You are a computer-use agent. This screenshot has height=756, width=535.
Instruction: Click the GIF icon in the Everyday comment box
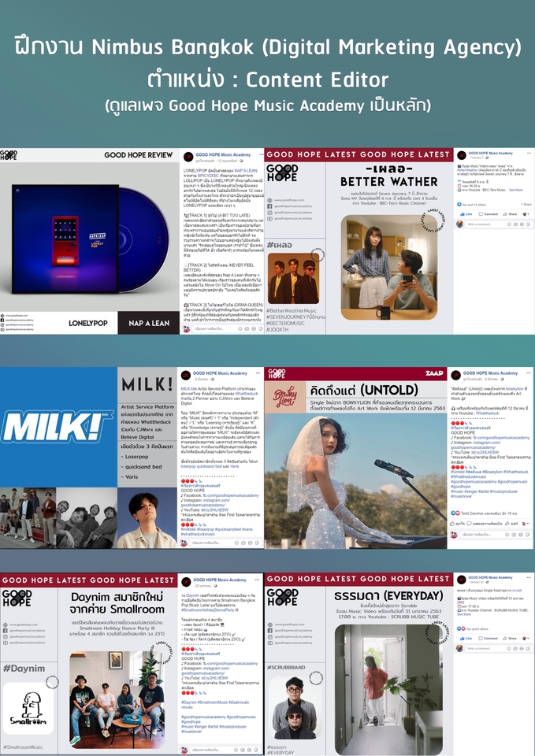522,648
